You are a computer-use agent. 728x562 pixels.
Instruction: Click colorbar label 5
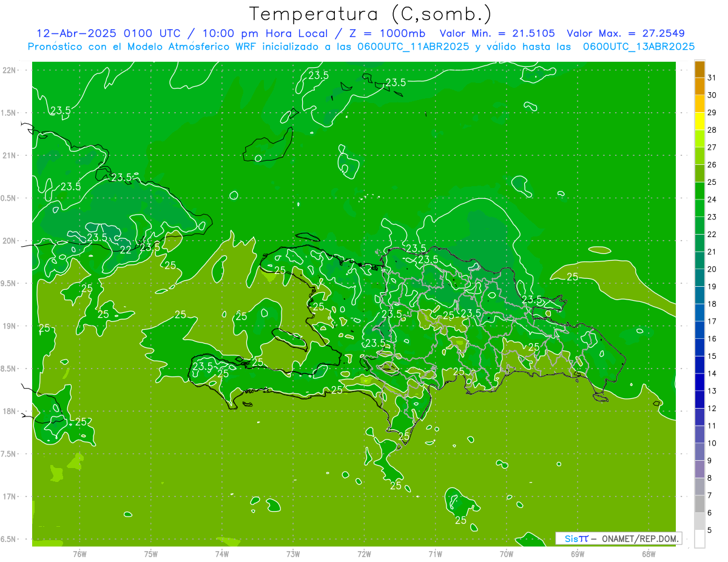click(710, 530)
